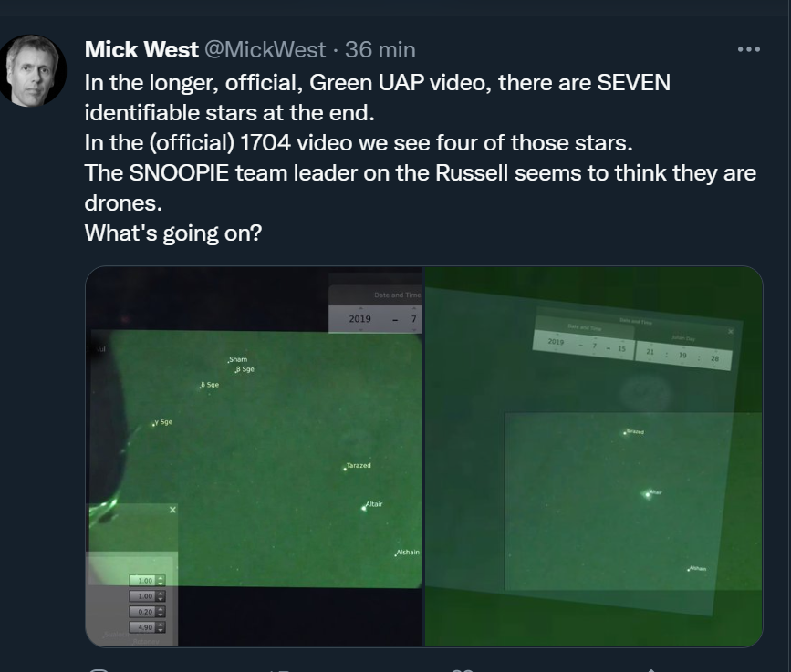Viewport: 791px width, 672px height.
Task: Click the 2019 year field in the left image
Action: coord(359,318)
